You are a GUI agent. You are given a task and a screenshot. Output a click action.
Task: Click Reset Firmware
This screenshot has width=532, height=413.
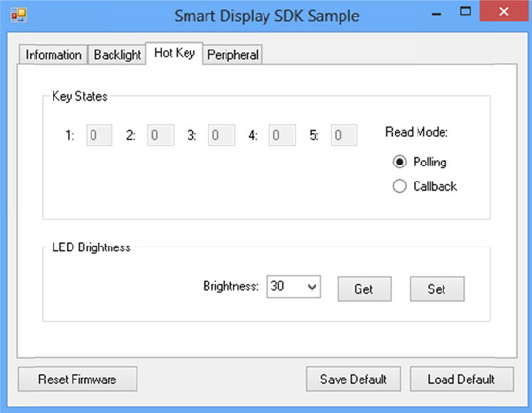77,379
